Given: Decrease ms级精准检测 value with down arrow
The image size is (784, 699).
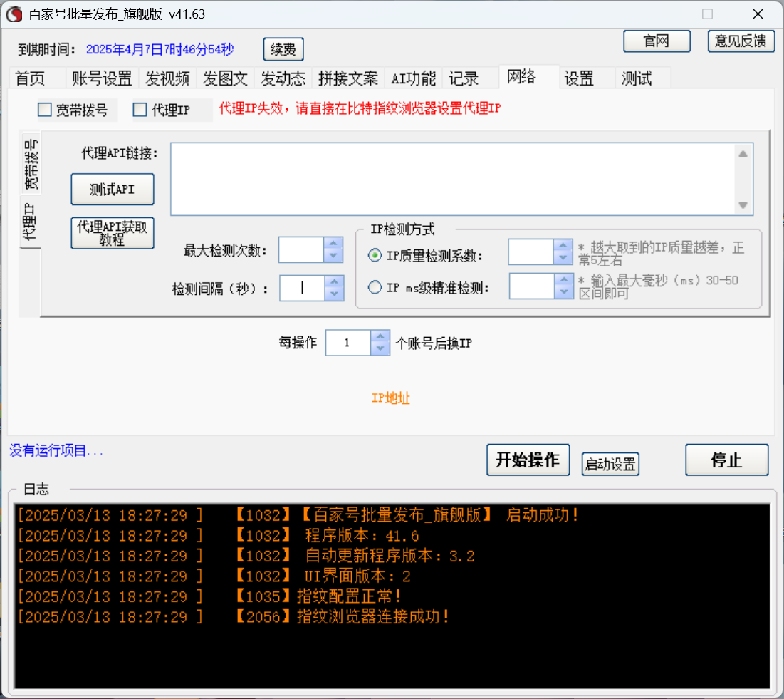Looking at the screenshot, I should 564,291.
